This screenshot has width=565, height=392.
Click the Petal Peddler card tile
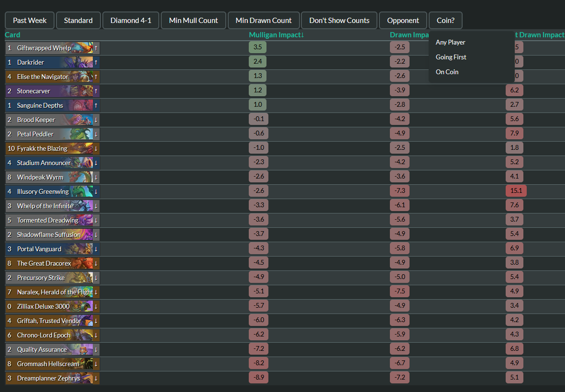52,134
